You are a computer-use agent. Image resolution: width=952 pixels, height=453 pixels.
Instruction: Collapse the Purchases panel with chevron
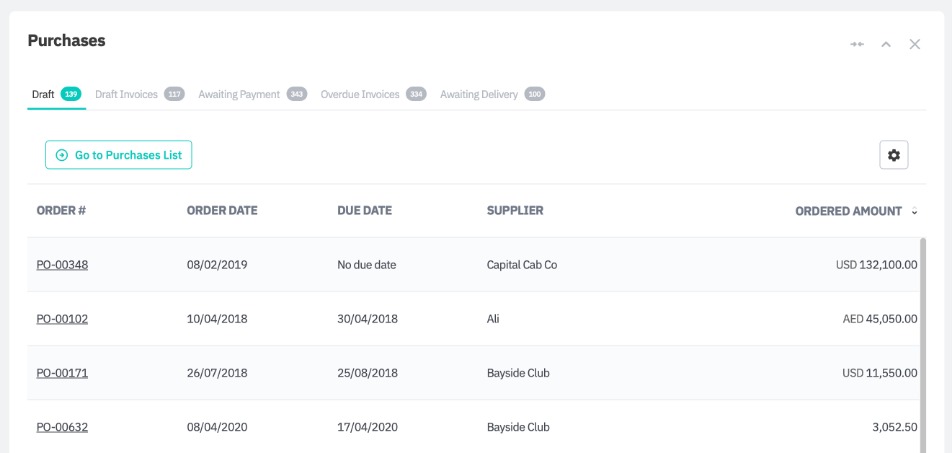886,45
